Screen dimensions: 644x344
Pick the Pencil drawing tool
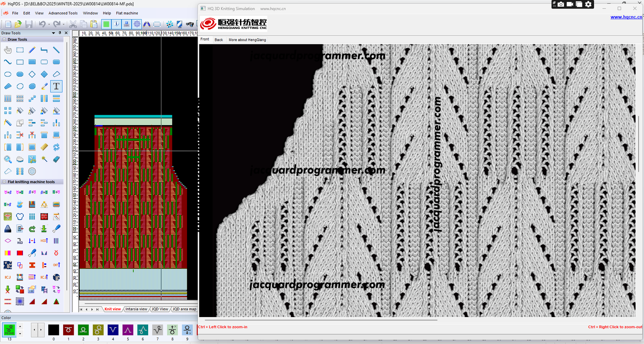pos(32,50)
